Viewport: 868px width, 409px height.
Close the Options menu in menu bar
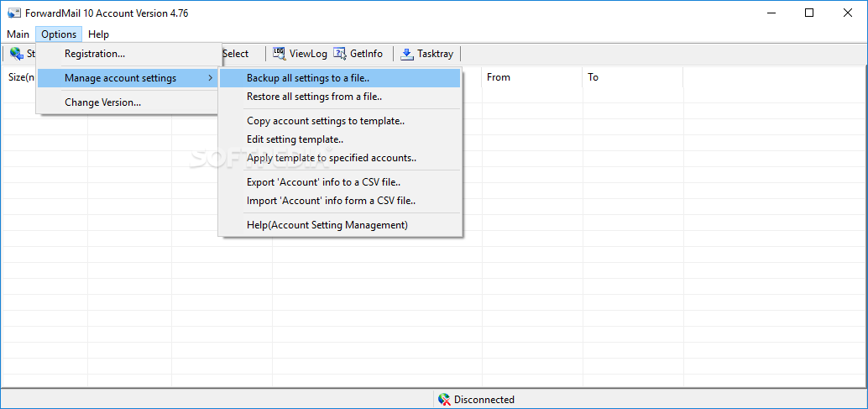click(59, 34)
